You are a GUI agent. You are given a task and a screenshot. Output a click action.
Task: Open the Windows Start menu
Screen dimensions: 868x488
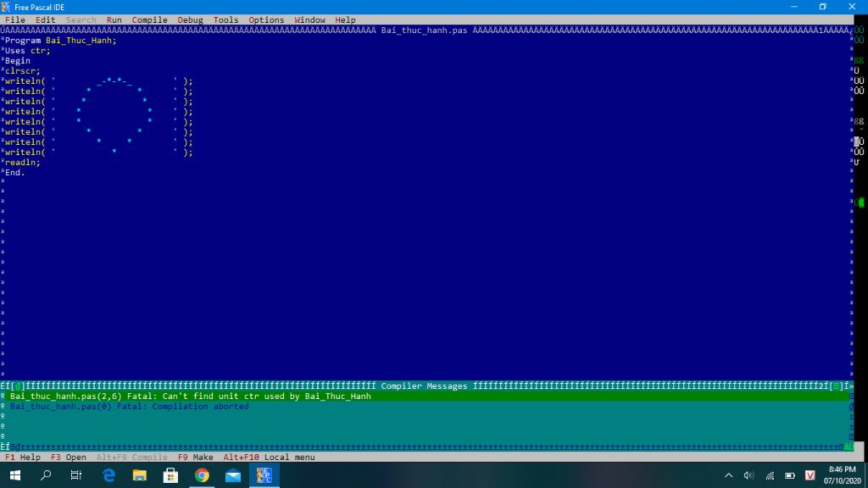(x=15, y=475)
